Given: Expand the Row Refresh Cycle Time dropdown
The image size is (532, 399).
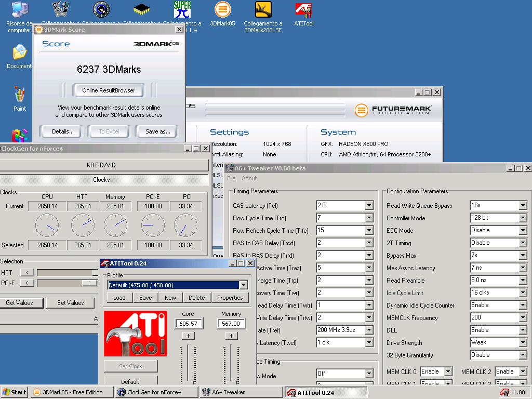Looking at the screenshot, I should click(x=369, y=230).
